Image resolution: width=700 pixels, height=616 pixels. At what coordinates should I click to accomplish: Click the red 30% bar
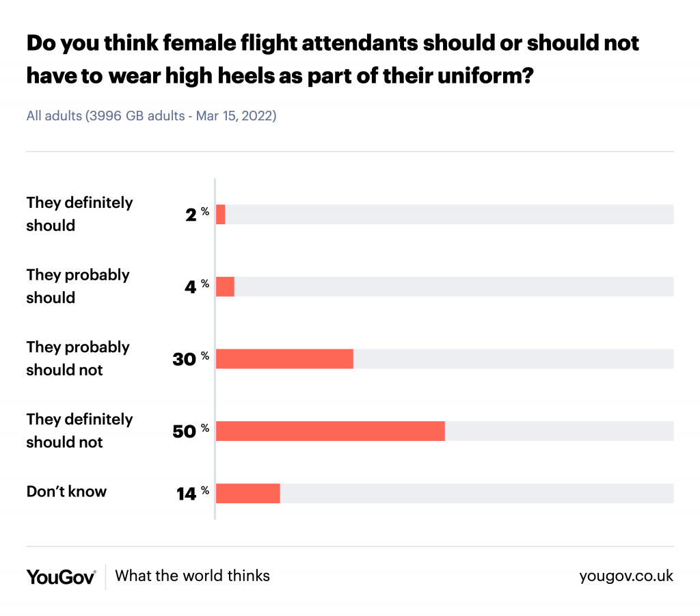point(284,359)
